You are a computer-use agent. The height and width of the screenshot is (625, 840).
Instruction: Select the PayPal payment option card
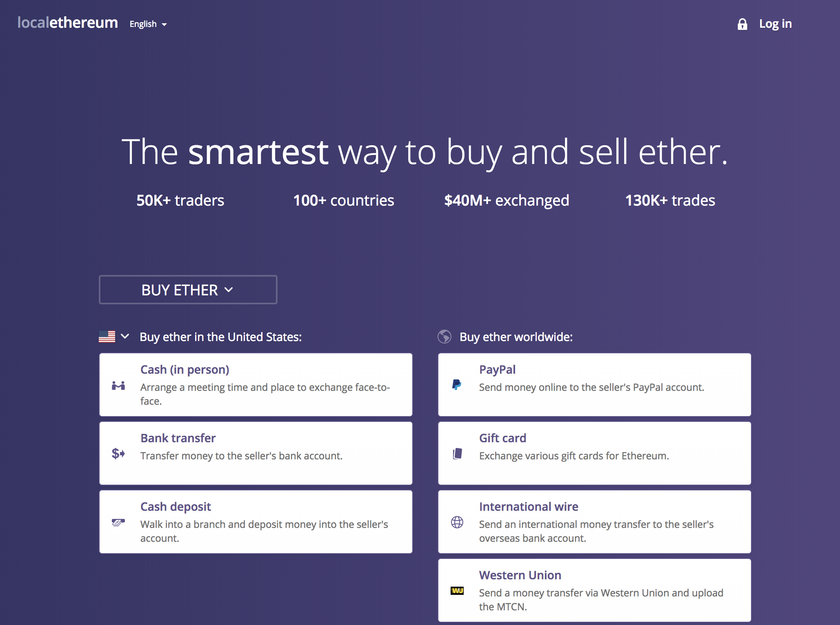click(x=594, y=384)
